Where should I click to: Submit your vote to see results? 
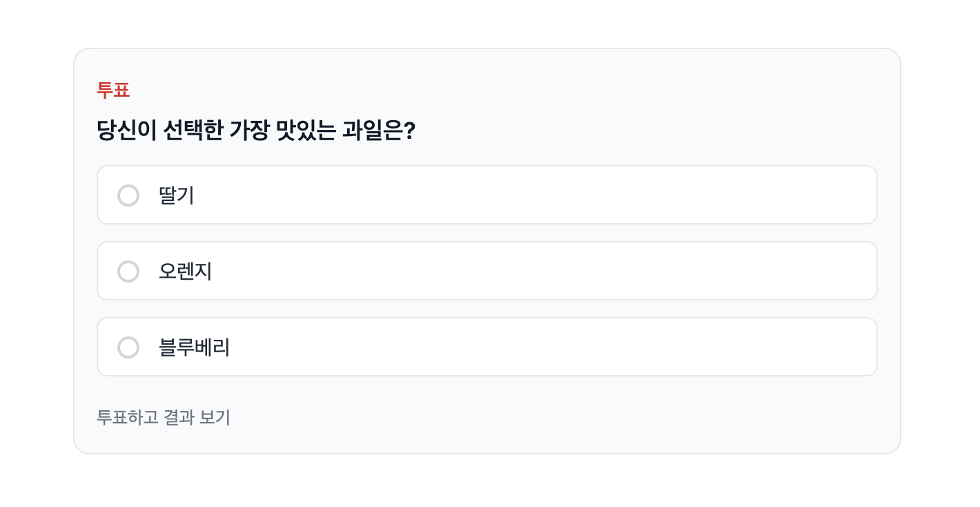[x=164, y=417]
